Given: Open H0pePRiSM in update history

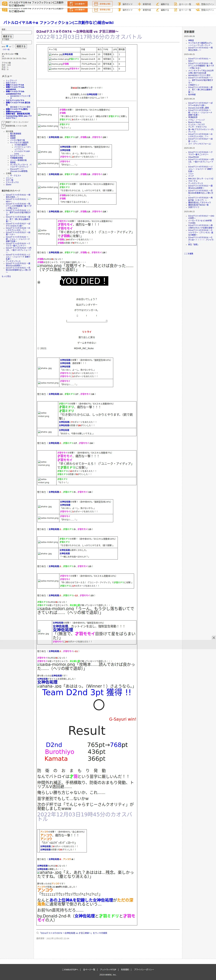Looking at the screenshot, I should click(x=194, y=157).
